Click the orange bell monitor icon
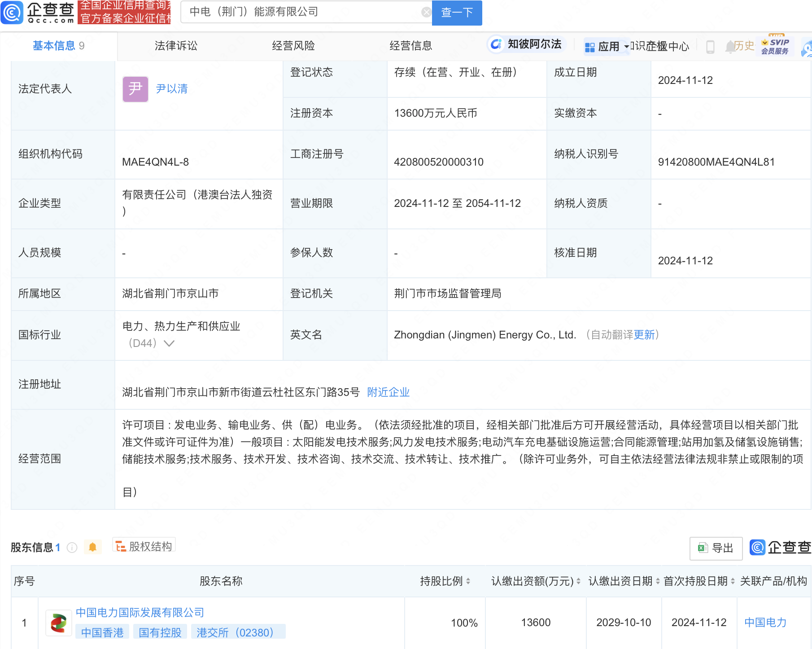Image resolution: width=812 pixels, height=649 pixels. (x=92, y=547)
